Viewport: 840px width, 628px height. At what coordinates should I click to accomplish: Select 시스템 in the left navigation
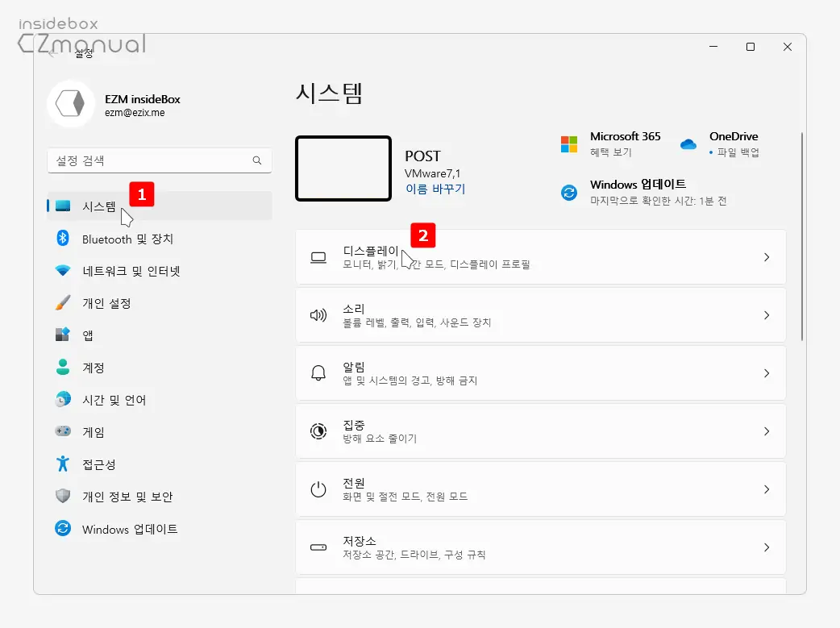point(98,206)
